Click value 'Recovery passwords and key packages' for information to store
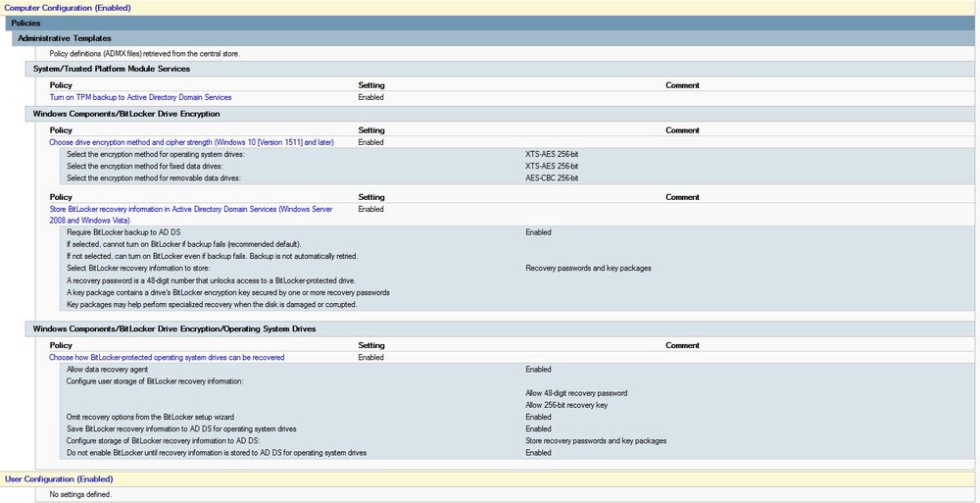The height and width of the screenshot is (503, 980). [x=588, y=269]
